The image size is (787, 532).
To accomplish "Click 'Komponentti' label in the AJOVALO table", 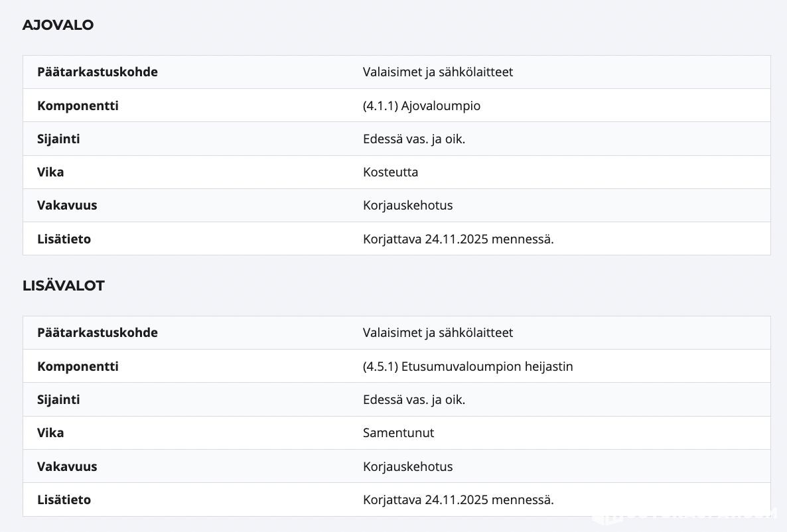I will [78, 105].
